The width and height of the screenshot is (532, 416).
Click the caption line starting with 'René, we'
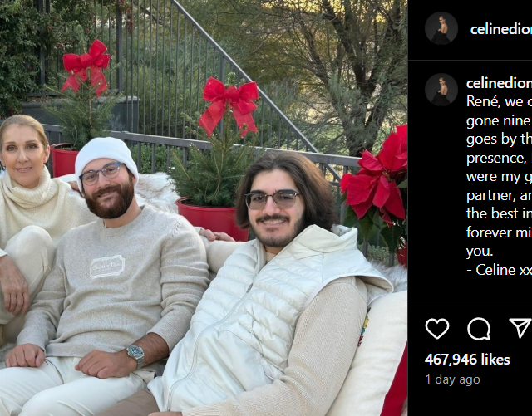click(x=499, y=101)
